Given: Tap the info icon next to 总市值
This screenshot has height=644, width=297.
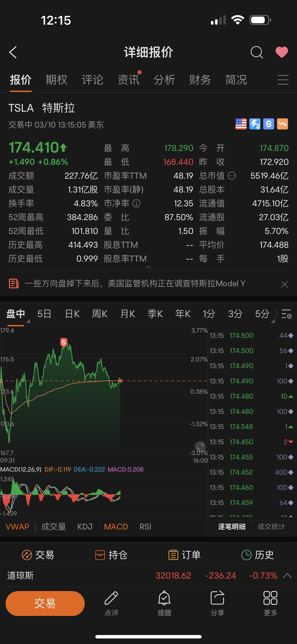Looking at the screenshot, I should pos(232,176).
